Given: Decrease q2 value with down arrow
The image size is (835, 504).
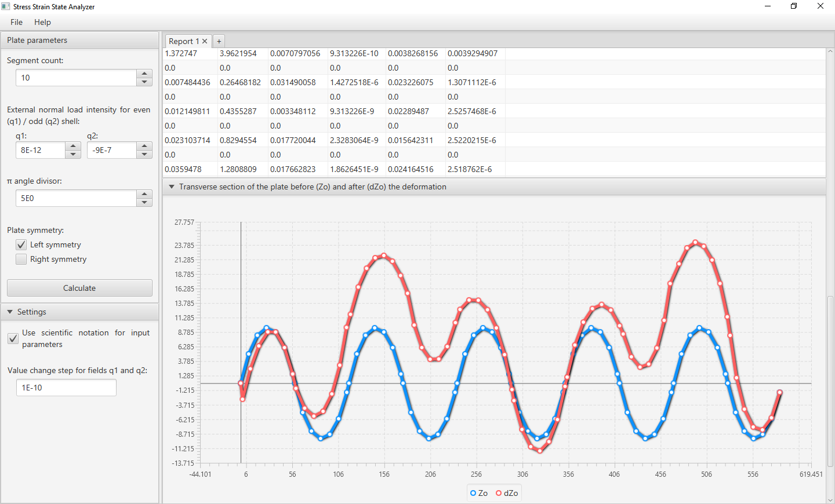Looking at the screenshot, I should [x=144, y=154].
